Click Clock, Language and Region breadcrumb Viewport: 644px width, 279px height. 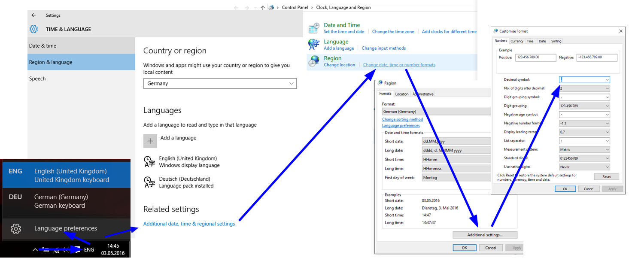click(x=343, y=7)
